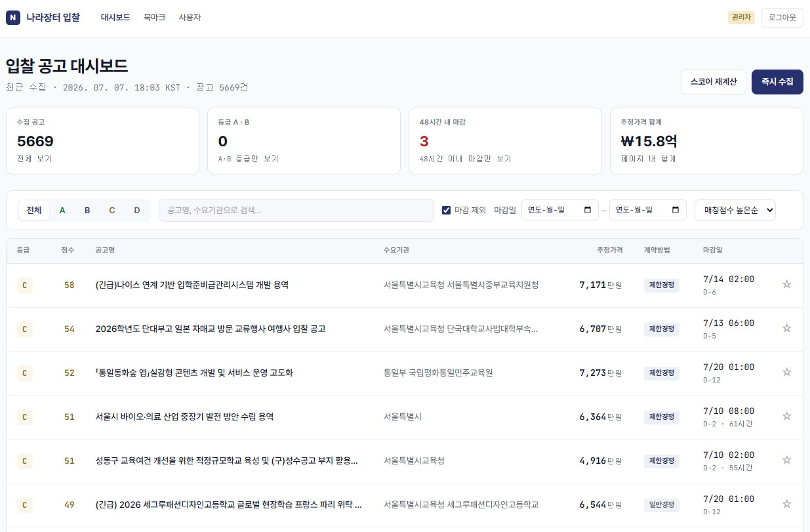
Task: Open the 대시보드 nav item
Action: tap(115, 18)
